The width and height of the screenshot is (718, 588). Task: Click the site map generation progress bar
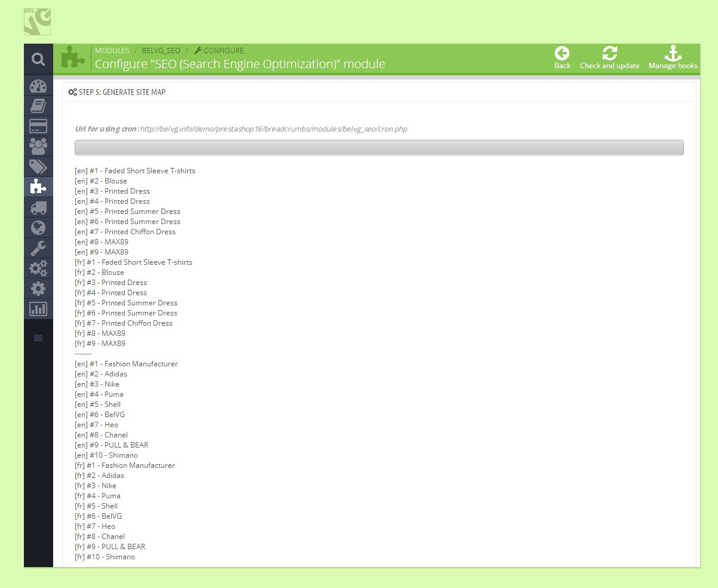pos(379,148)
